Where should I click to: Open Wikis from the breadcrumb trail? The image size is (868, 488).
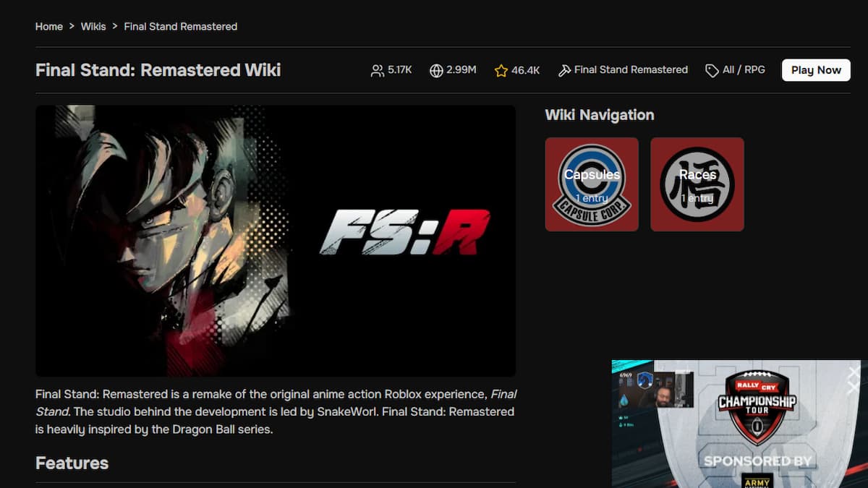pos(93,26)
